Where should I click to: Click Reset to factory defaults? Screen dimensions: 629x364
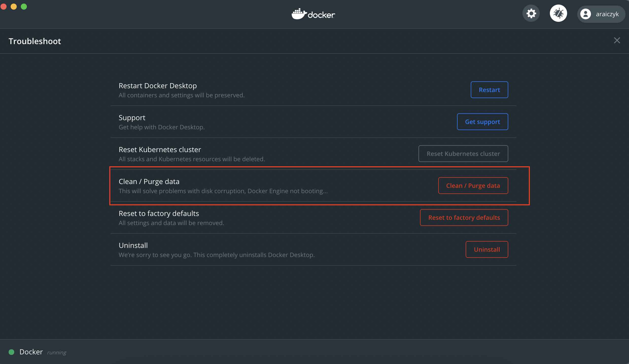[464, 217]
